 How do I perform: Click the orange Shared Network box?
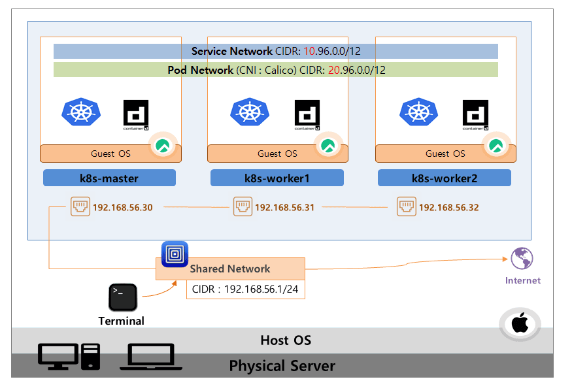click(230, 269)
